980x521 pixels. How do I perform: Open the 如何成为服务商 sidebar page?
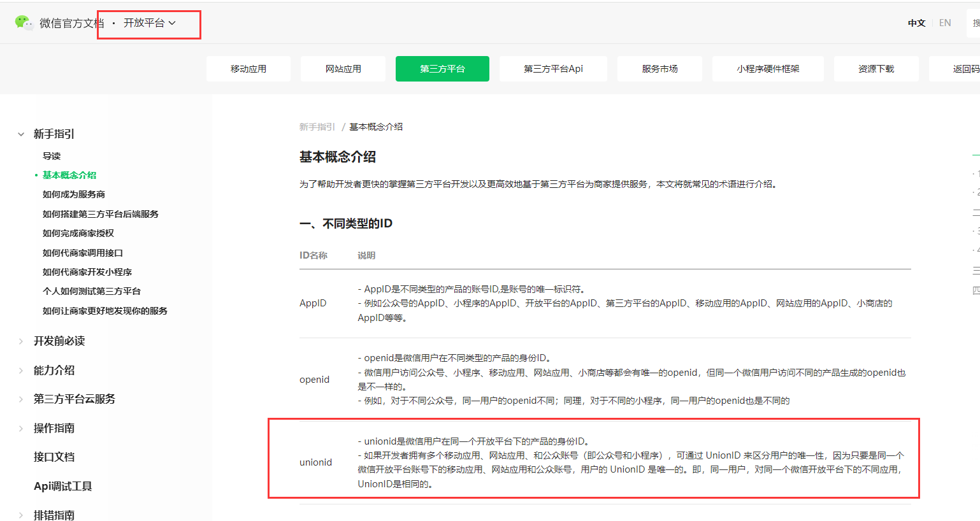point(74,194)
